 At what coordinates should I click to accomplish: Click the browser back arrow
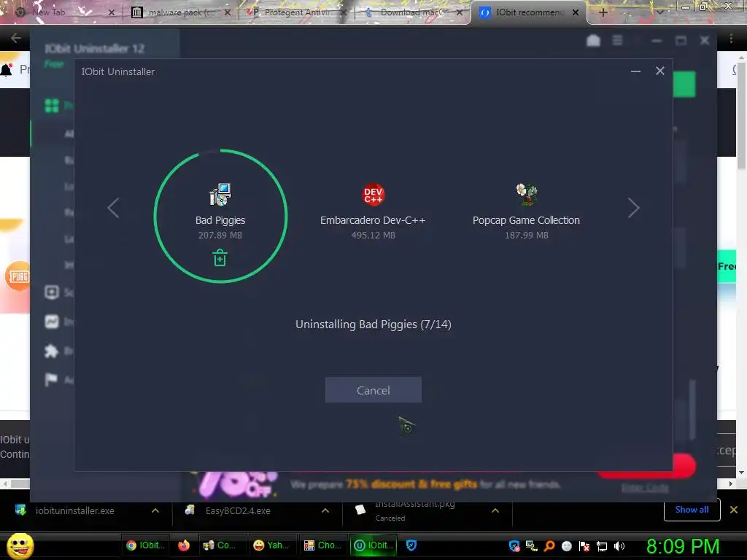(x=15, y=38)
